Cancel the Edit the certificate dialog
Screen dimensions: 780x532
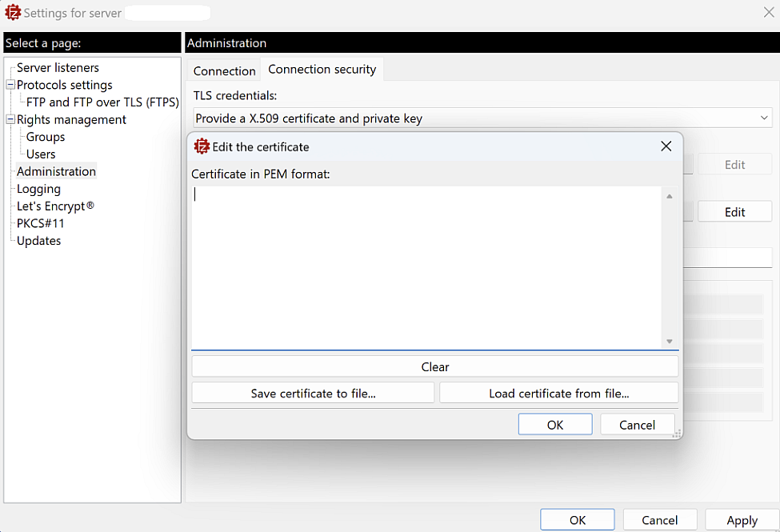637,424
